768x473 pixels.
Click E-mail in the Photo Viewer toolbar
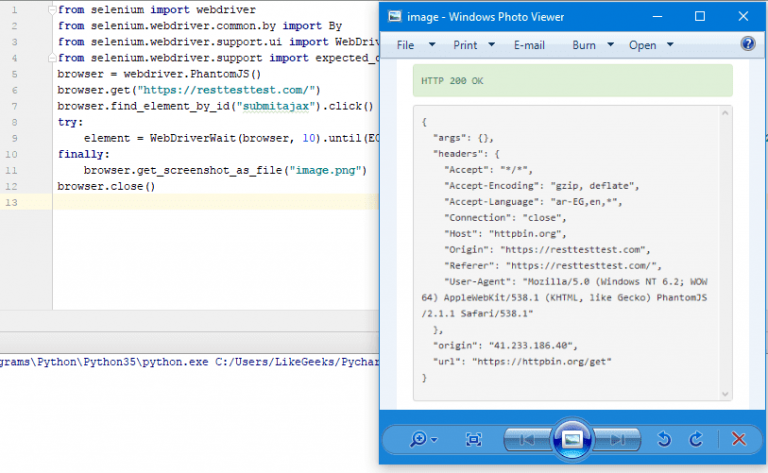(x=529, y=45)
